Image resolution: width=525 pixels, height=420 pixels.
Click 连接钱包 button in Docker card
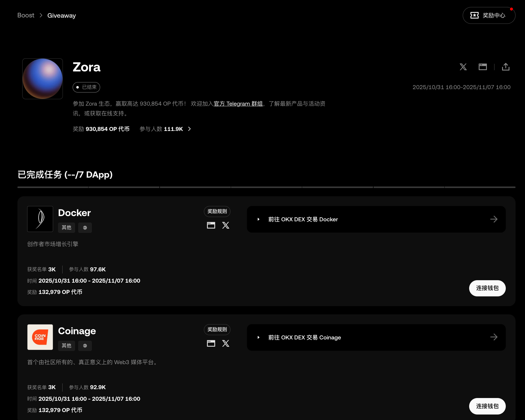[487, 288]
